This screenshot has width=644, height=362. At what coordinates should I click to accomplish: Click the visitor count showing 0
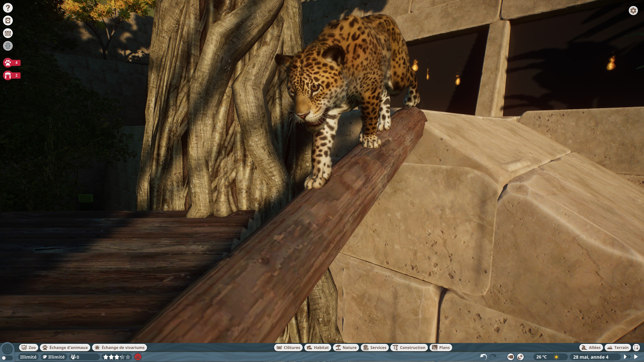click(84, 357)
